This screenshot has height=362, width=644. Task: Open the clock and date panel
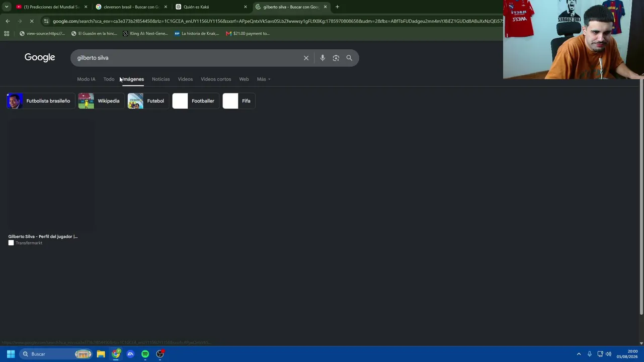(x=628, y=354)
